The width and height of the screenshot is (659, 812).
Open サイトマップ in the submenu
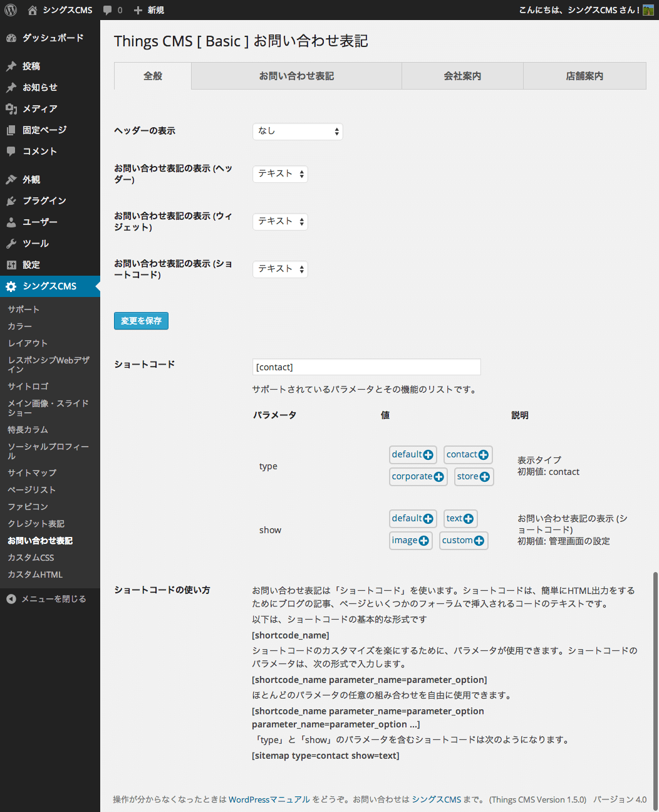pos(32,473)
